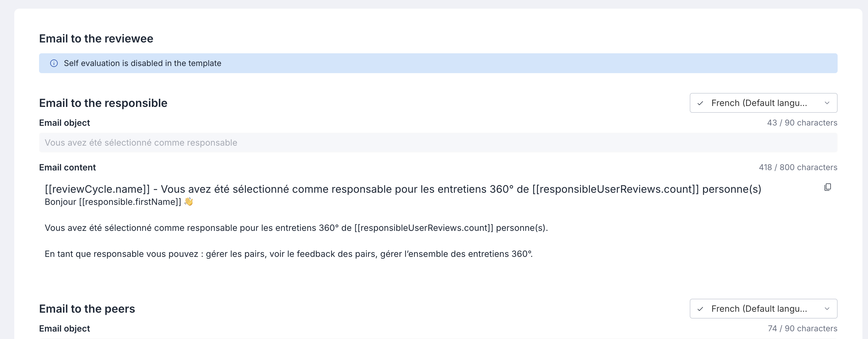
Task: Open the French language dropdown for Email to the peers
Action: coord(763,309)
